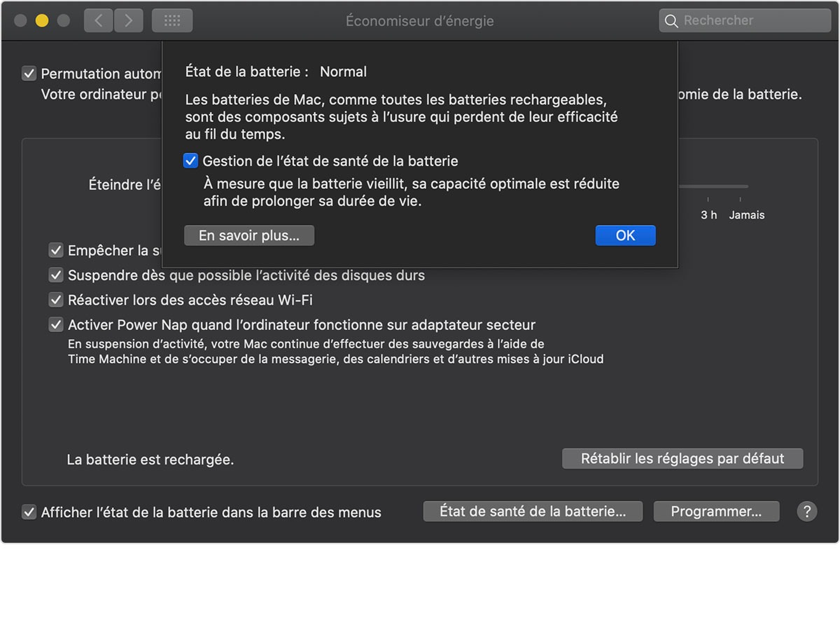Show all preferences via grid icon
The height and width of the screenshot is (636, 840).
tap(172, 20)
